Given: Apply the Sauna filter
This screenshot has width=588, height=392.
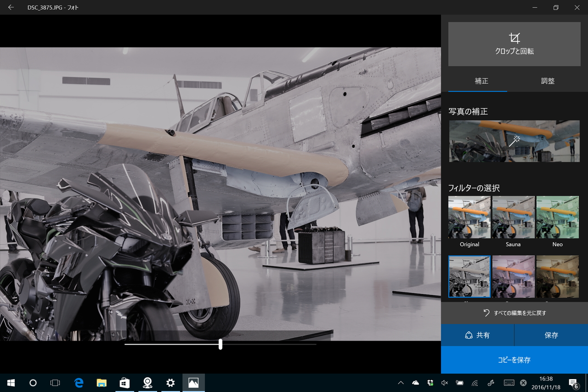Looking at the screenshot, I should pos(514,217).
